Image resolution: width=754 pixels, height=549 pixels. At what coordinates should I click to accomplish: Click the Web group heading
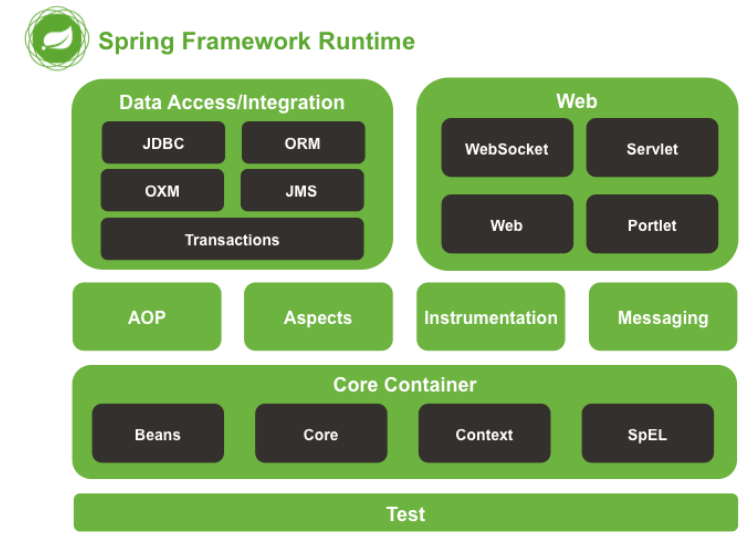coord(577,101)
